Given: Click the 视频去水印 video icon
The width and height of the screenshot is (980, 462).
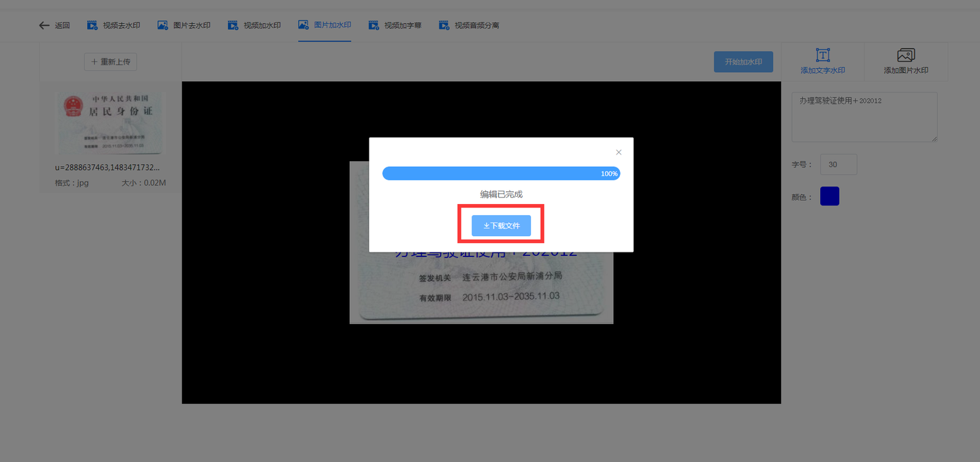Looking at the screenshot, I should (x=93, y=25).
